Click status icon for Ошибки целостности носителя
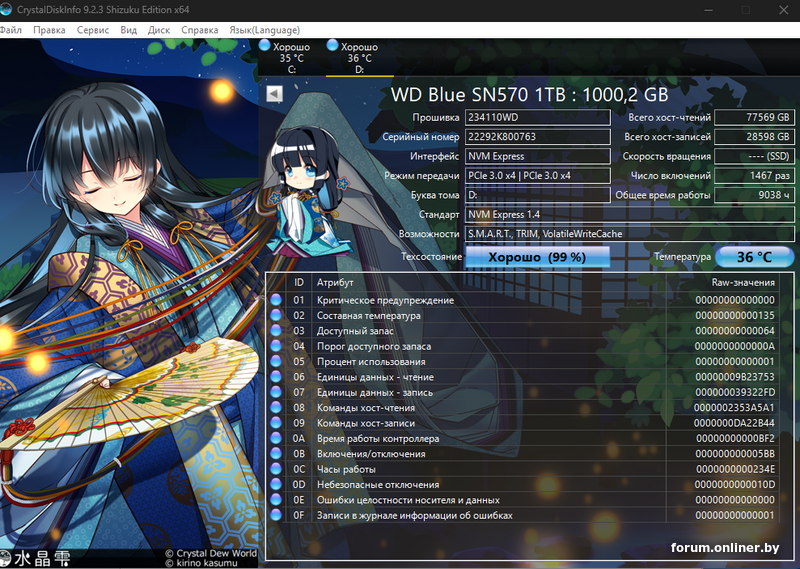The image size is (800, 569). click(x=276, y=500)
